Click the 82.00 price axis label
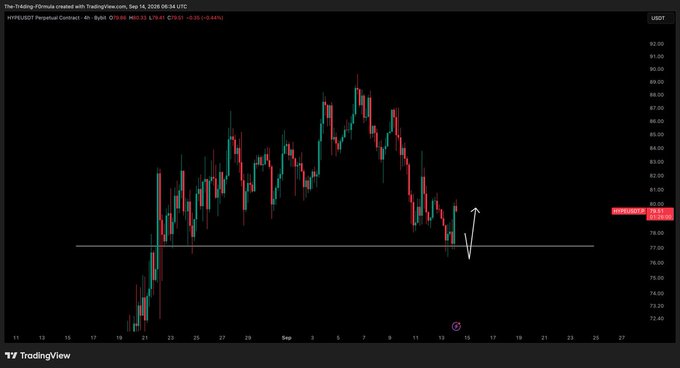Viewport: 680px width, 368px height. [x=657, y=176]
